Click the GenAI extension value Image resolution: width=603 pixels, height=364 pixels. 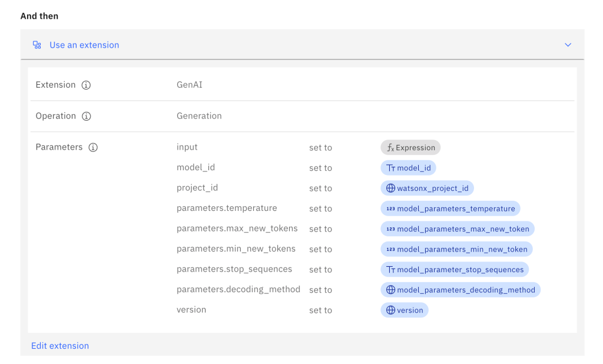click(190, 85)
